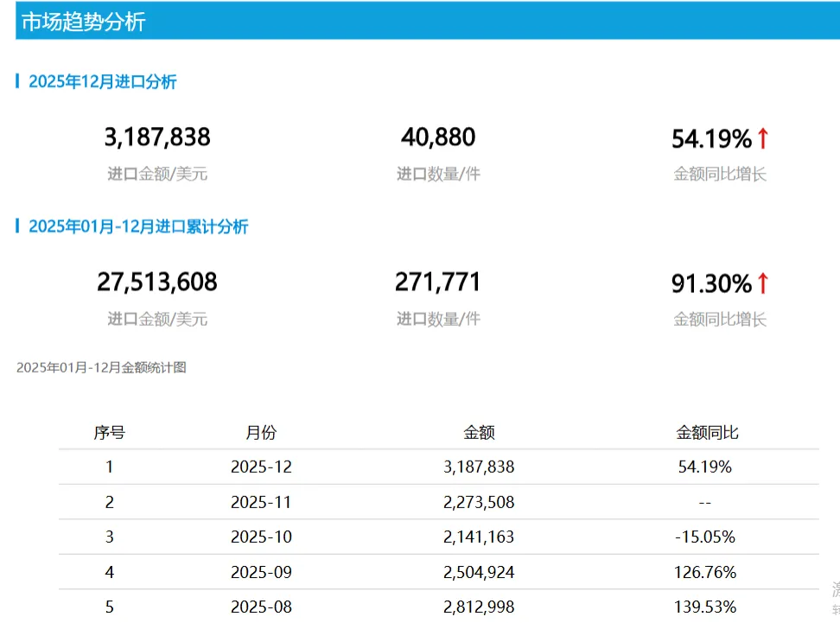Click the 市场趋势分析 title banner
The image size is (840, 623).
[84, 20]
